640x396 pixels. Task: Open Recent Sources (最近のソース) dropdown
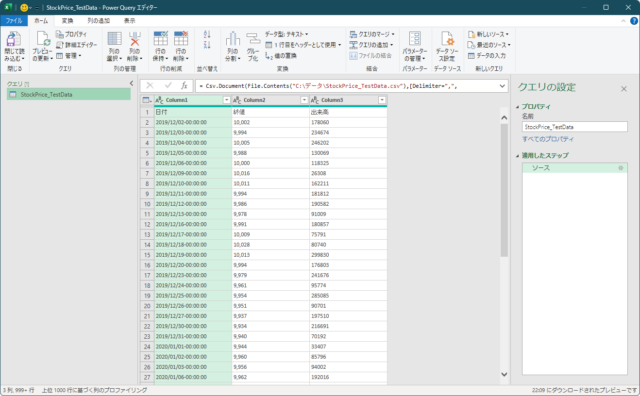pyautogui.click(x=489, y=45)
